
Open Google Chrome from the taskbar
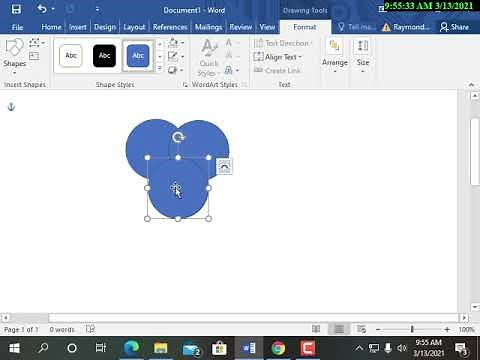(278, 348)
